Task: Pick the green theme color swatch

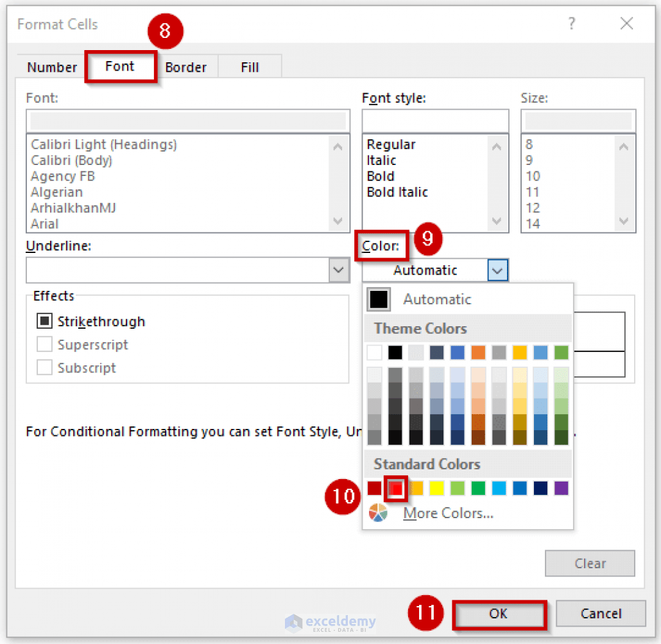Action: [x=560, y=352]
